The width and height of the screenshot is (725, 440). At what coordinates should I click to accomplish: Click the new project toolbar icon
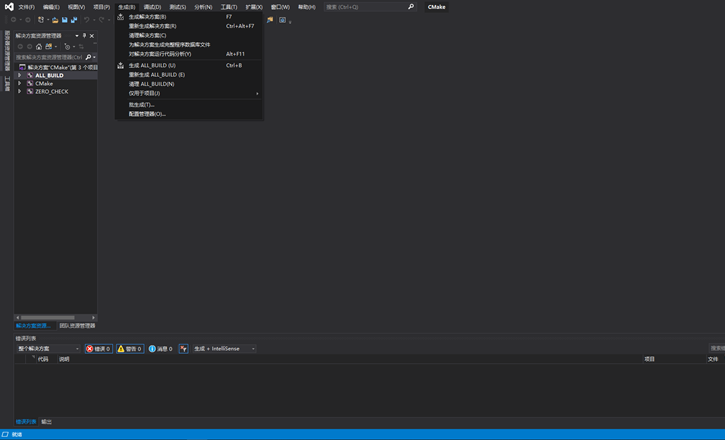41,20
